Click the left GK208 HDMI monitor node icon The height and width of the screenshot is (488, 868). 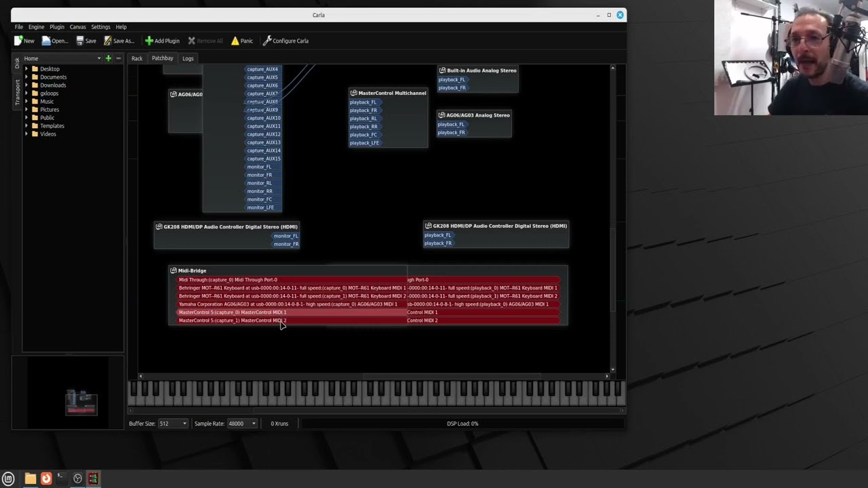point(159,227)
